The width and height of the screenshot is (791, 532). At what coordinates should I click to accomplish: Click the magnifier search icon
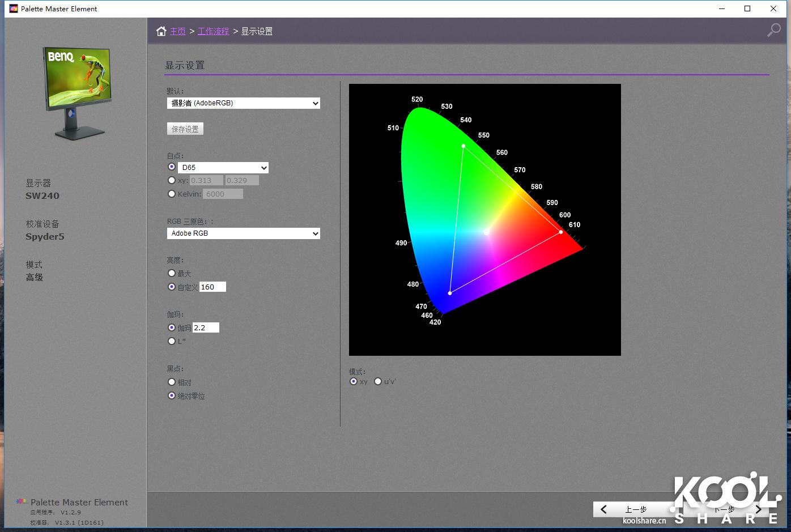[x=773, y=30]
